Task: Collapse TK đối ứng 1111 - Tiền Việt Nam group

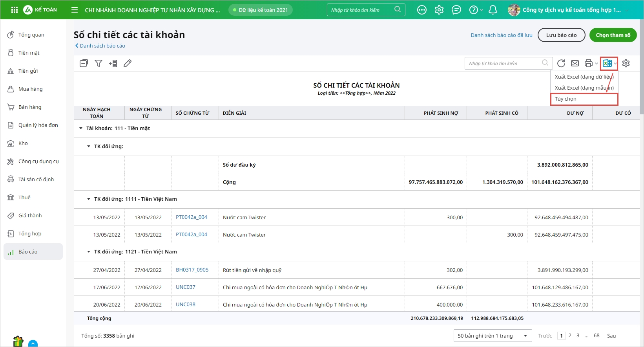Action: coord(89,199)
